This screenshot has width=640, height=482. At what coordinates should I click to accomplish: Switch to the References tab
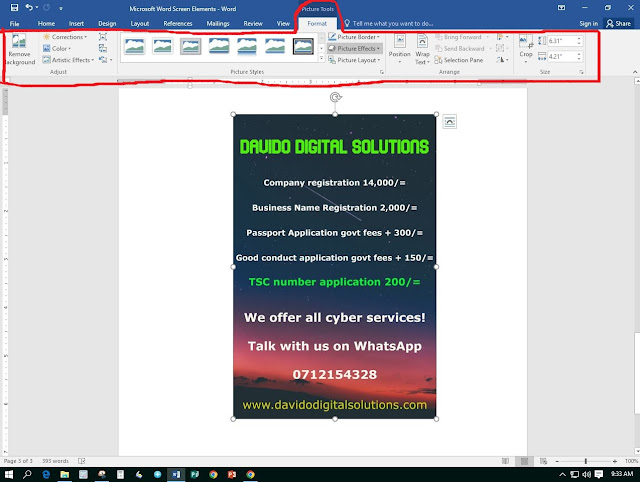click(178, 24)
